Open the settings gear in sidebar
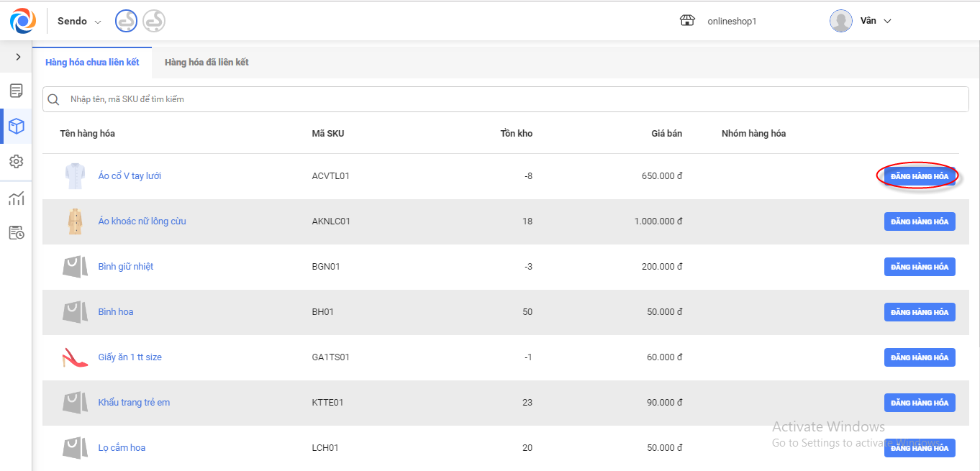980x471 pixels. [x=16, y=162]
